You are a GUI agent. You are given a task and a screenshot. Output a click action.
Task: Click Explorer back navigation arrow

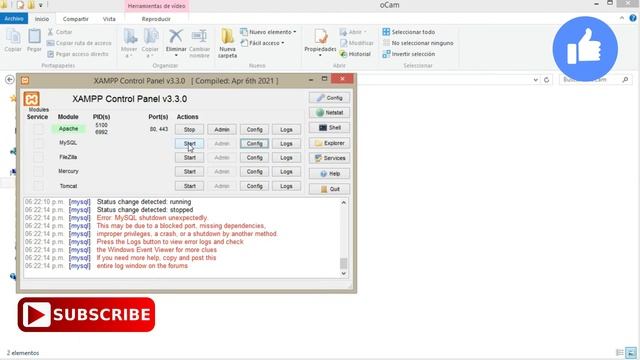(x=10, y=80)
